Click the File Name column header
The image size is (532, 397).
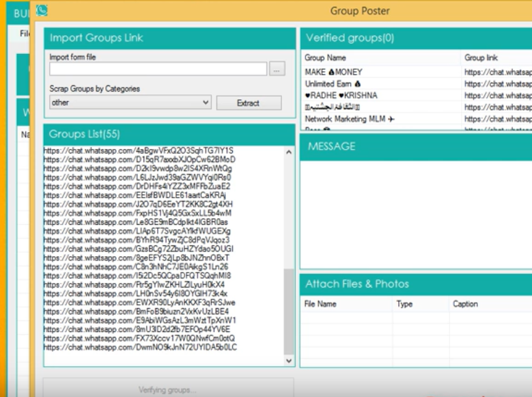(x=346, y=304)
